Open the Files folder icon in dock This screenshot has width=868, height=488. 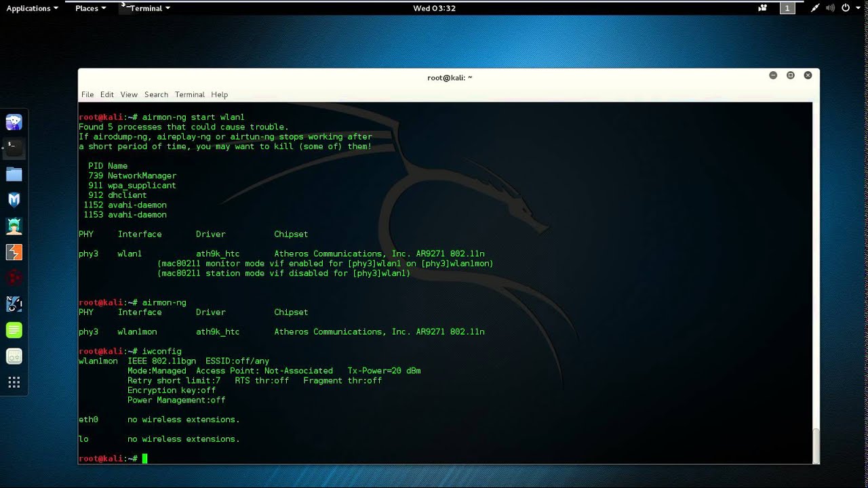(x=14, y=174)
